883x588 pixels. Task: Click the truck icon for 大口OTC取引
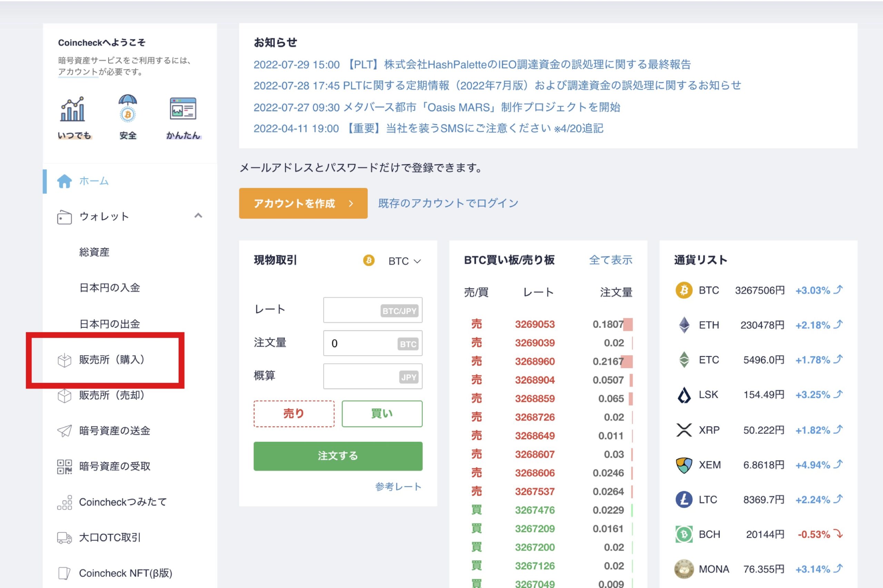64,537
